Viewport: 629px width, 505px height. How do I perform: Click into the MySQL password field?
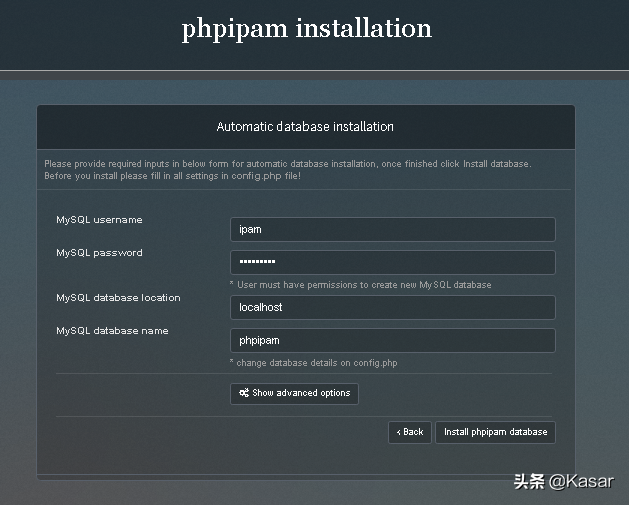[392, 263]
